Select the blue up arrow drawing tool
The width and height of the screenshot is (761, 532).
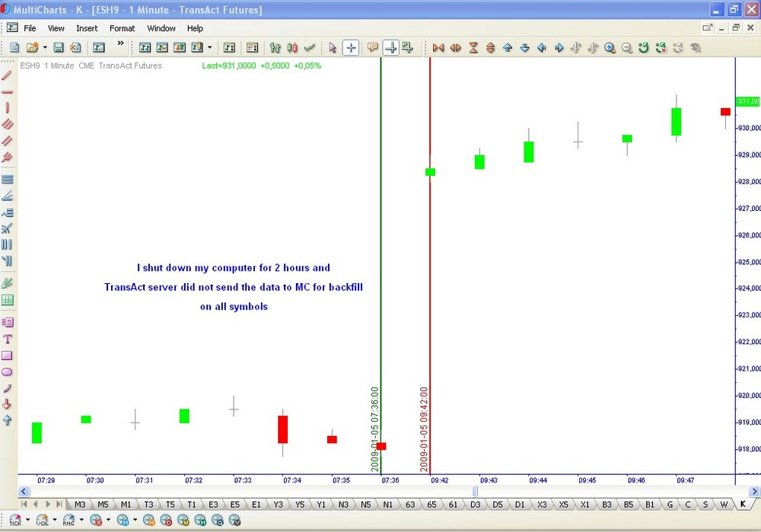pyautogui.click(x=7, y=420)
